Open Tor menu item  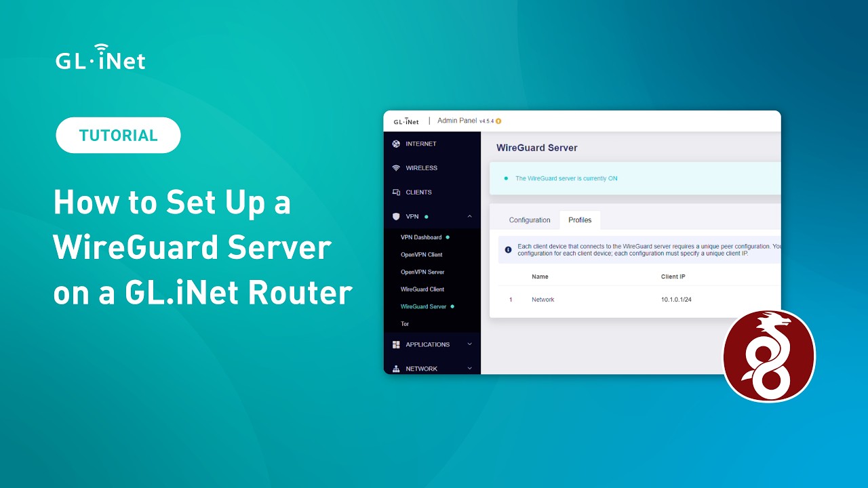point(405,324)
